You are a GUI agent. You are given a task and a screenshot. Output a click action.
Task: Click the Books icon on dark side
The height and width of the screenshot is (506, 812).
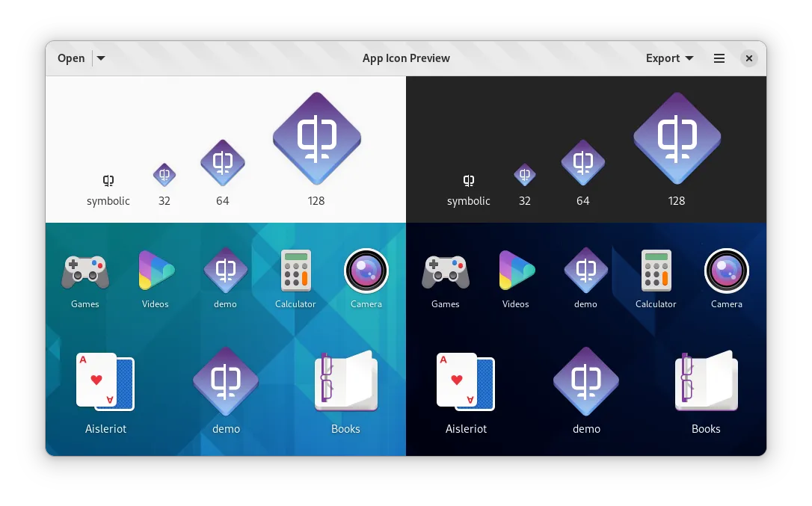pos(706,381)
